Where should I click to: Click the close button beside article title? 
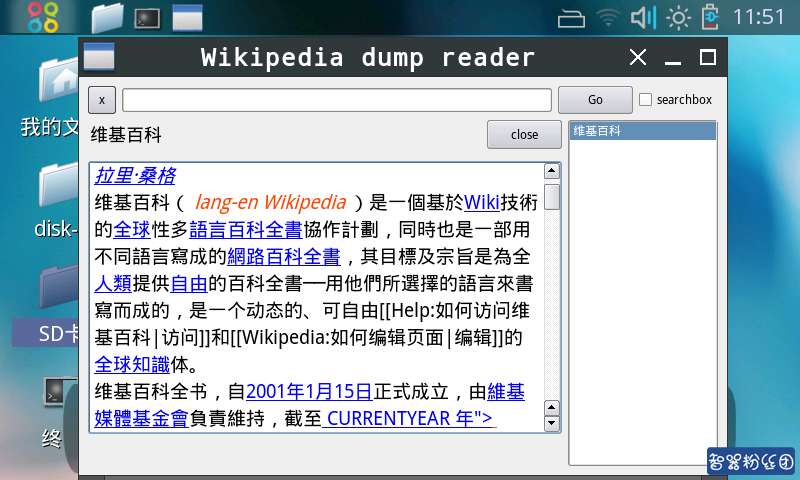[x=524, y=135]
